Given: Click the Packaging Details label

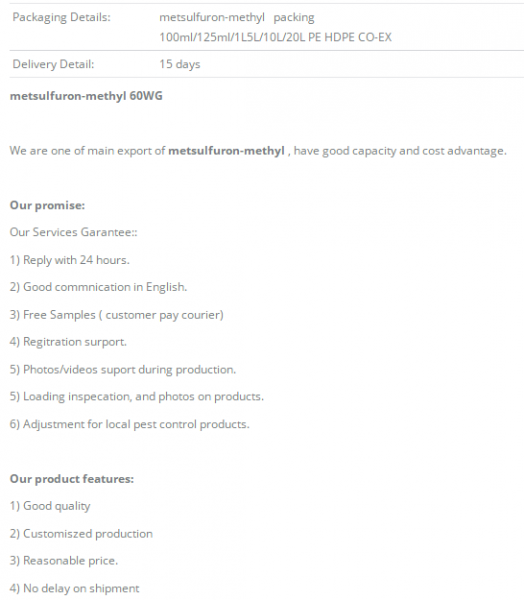Looking at the screenshot, I should point(61,17).
